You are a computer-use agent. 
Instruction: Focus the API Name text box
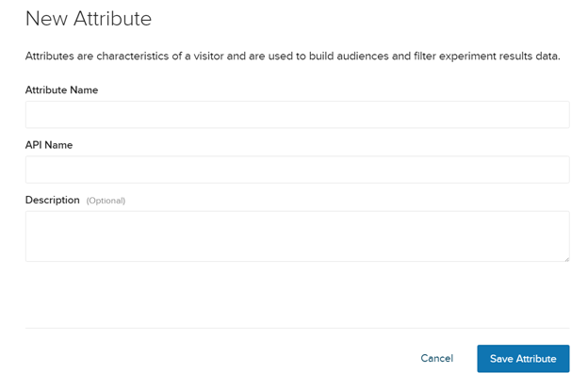click(298, 170)
